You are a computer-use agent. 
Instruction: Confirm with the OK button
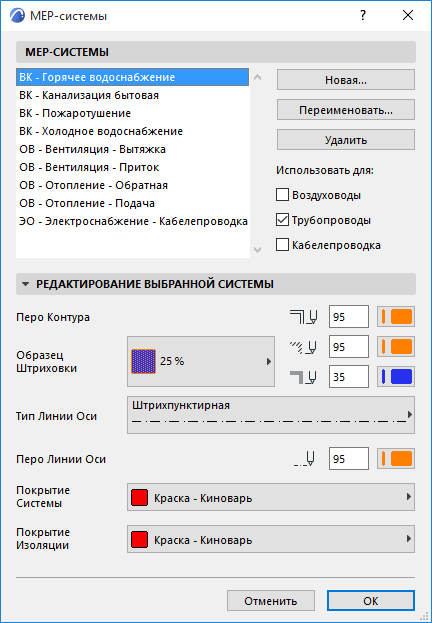pyautogui.click(x=371, y=600)
